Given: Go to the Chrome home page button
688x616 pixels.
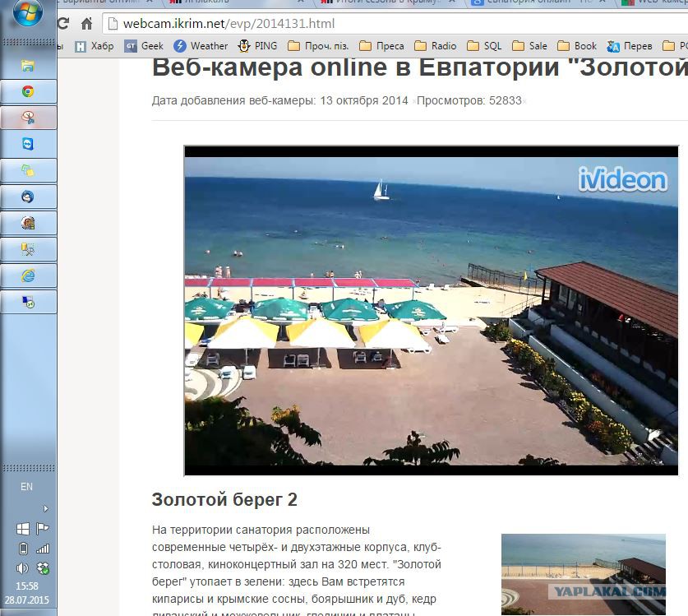Looking at the screenshot, I should (x=87, y=23).
